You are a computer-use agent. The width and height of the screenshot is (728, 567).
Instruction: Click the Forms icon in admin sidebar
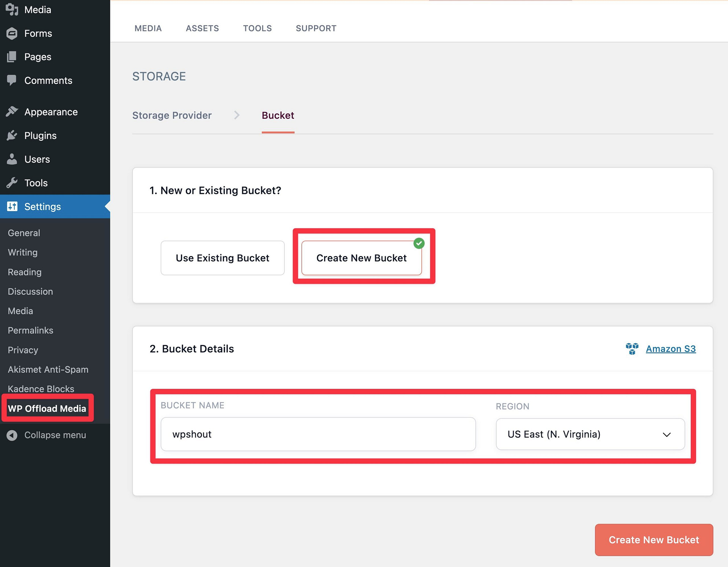click(x=12, y=33)
